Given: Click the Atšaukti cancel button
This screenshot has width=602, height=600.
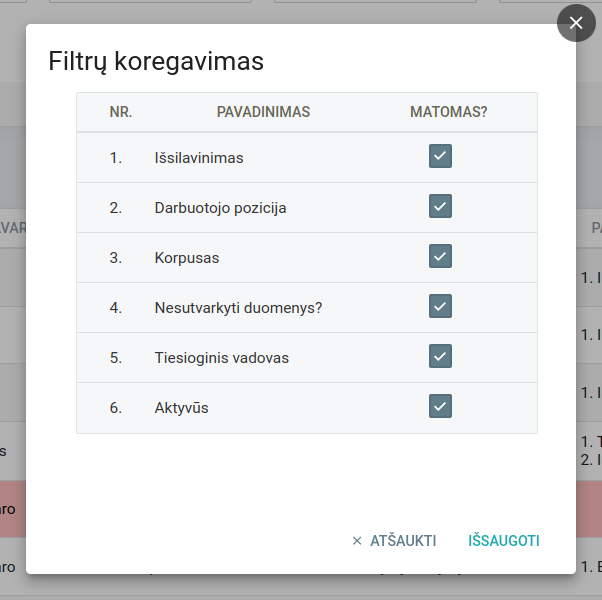Looking at the screenshot, I should click(x=403, y=541).
